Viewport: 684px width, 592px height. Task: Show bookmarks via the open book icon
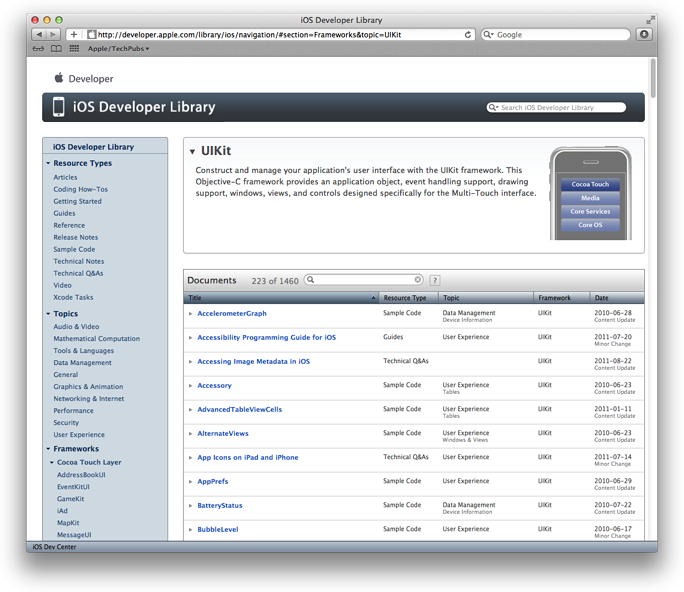coord(56,48)
